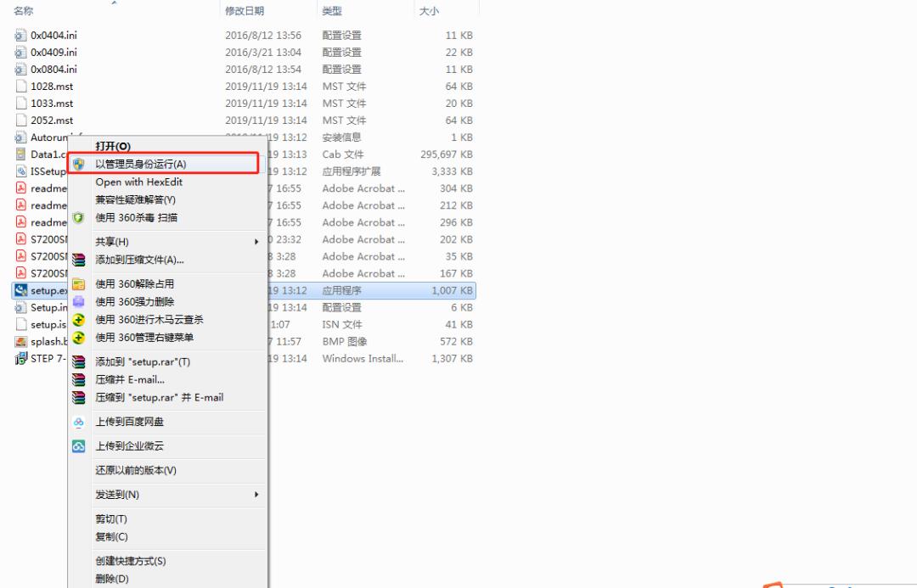Choose 创建快捷方式(S) entry
Image resolution: width=917 pixels, height=588 pixels.
pyautogui.click(x=131, y=561)
